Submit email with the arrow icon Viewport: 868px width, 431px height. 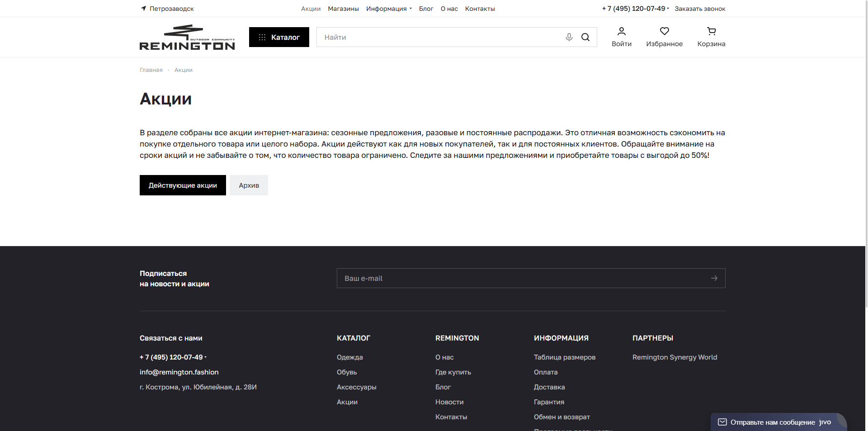[x=714, y=278]
